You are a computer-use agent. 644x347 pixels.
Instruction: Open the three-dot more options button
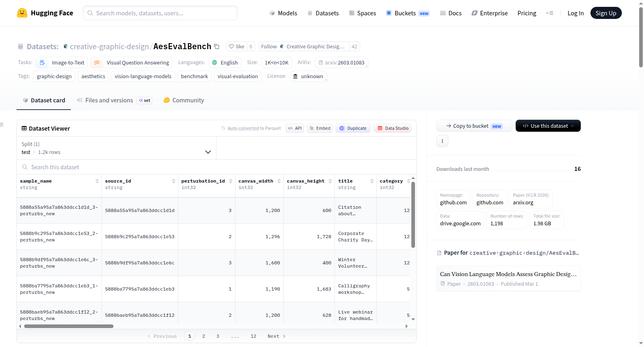pyautogui.click(x=442, y=141)
